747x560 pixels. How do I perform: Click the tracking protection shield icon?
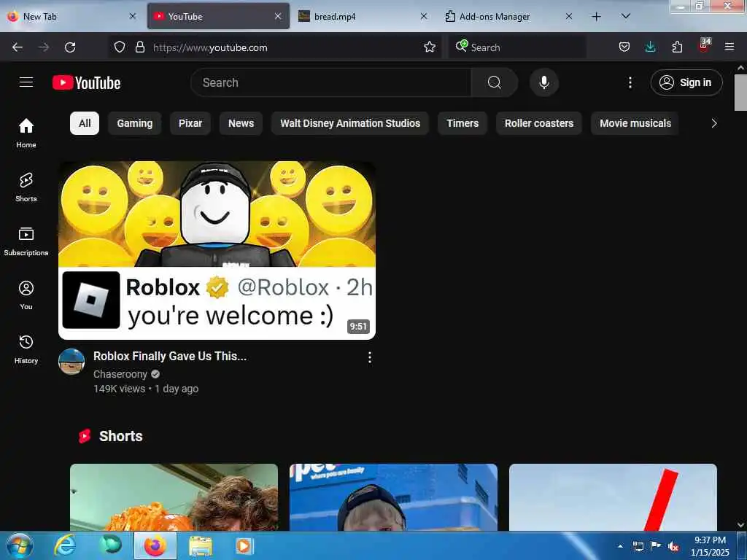[120, 47]
